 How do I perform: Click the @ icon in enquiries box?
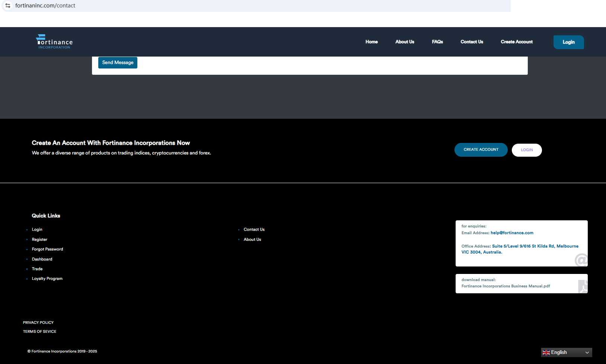pos(581,259)
